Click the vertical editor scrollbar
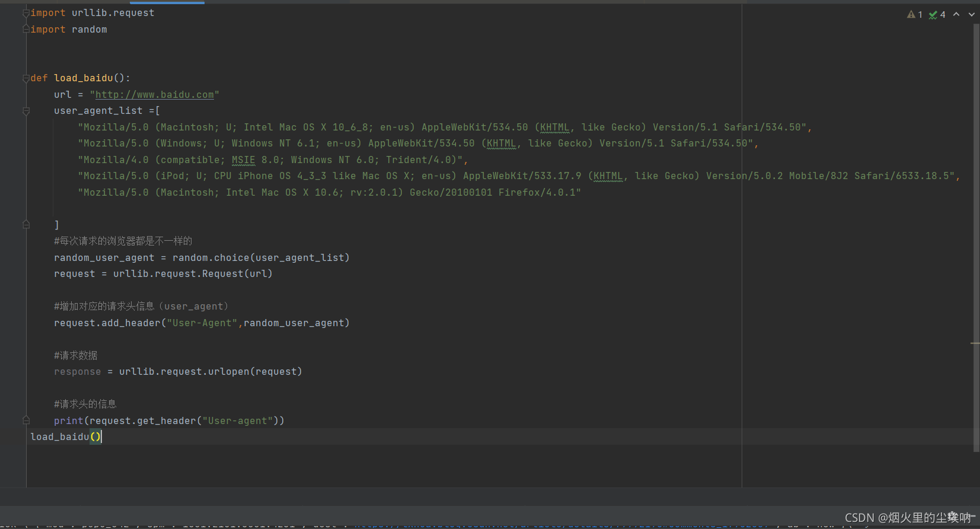The image size is (980, 529). [x=976, y=237]
